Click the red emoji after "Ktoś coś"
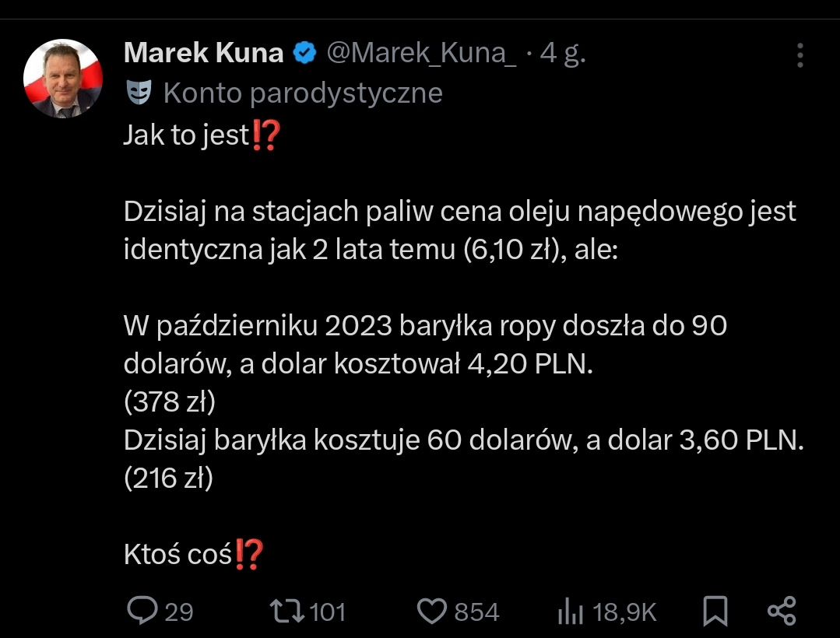The image size is (840, 638). 249,554
